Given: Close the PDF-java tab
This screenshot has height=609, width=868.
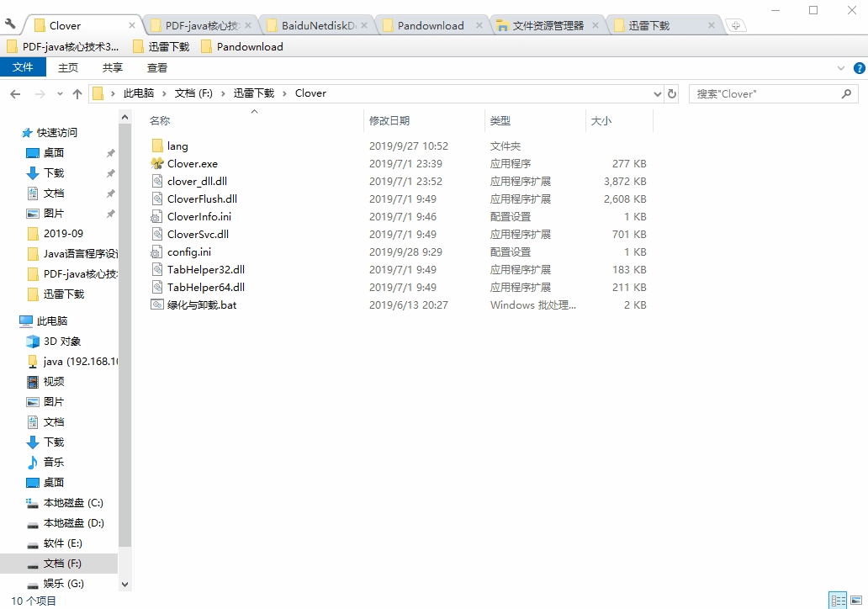Looking at the screenshot, I should click(x=248, y=25).
